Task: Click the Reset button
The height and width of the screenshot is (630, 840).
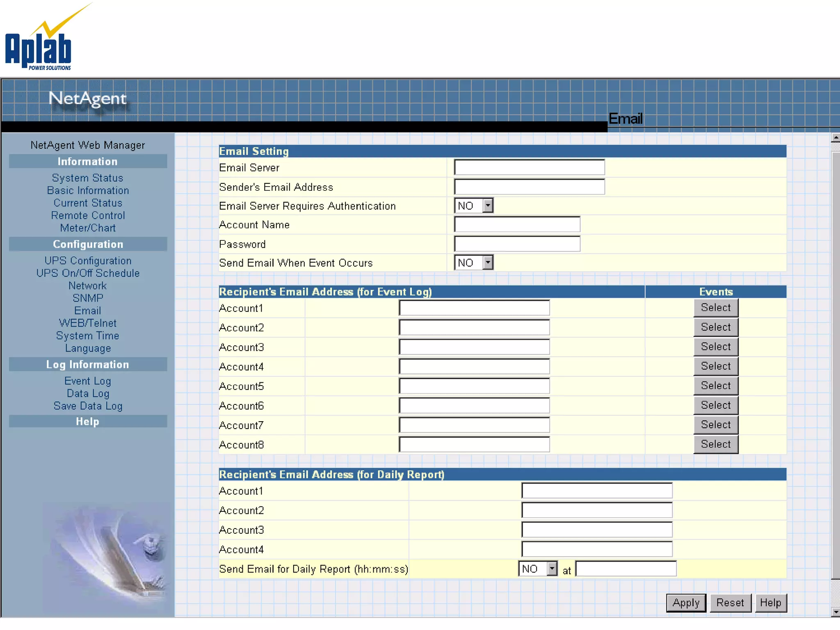Action: (730, 603)
